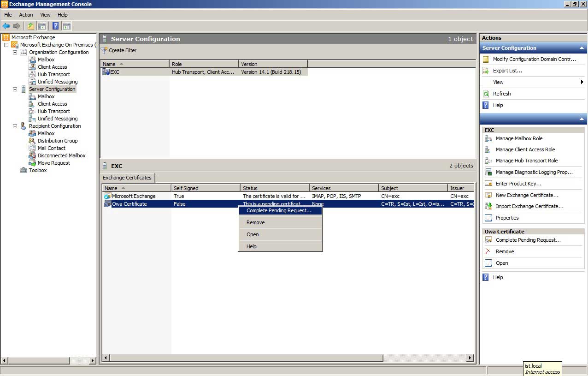Open the Action menu

(x=26, y=15)
